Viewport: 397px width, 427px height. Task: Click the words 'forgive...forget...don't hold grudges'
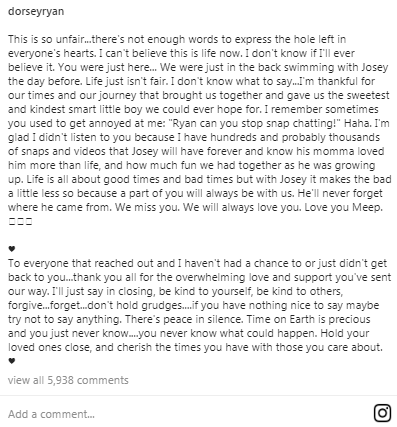[x=95, y=305]
